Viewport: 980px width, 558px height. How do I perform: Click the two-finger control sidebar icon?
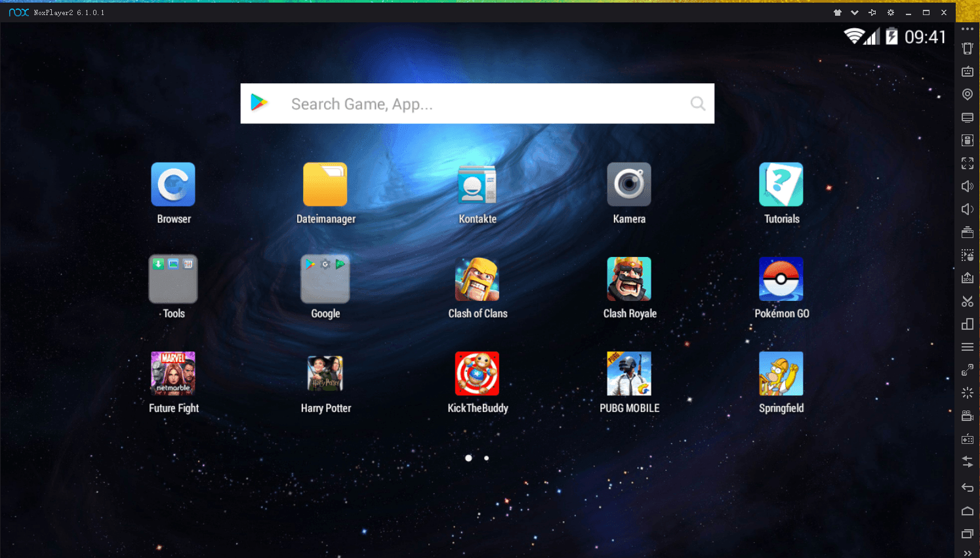pos(968,140)
